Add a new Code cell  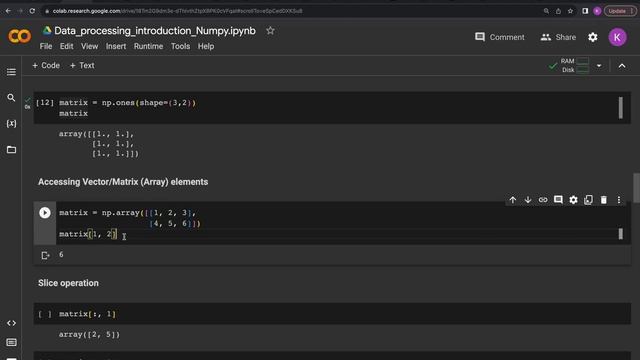pyautogui.click(x=46, y=65)
